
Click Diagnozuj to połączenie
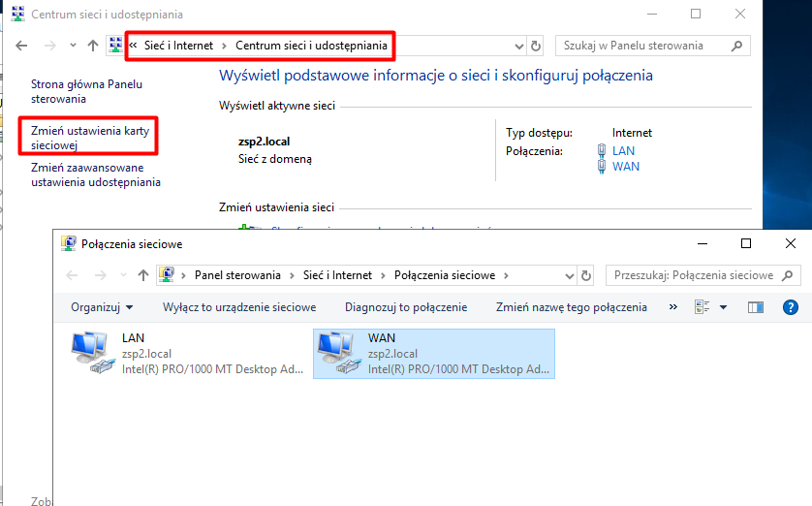405,307
